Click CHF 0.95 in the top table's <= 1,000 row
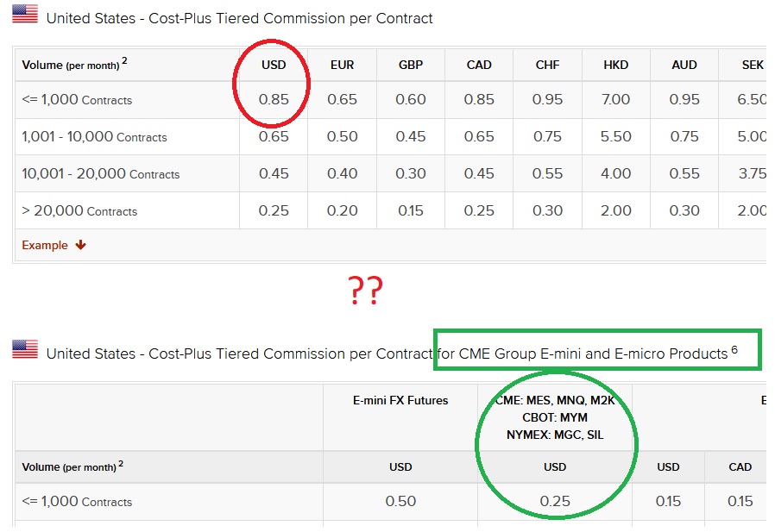 [x=548, y=99]
